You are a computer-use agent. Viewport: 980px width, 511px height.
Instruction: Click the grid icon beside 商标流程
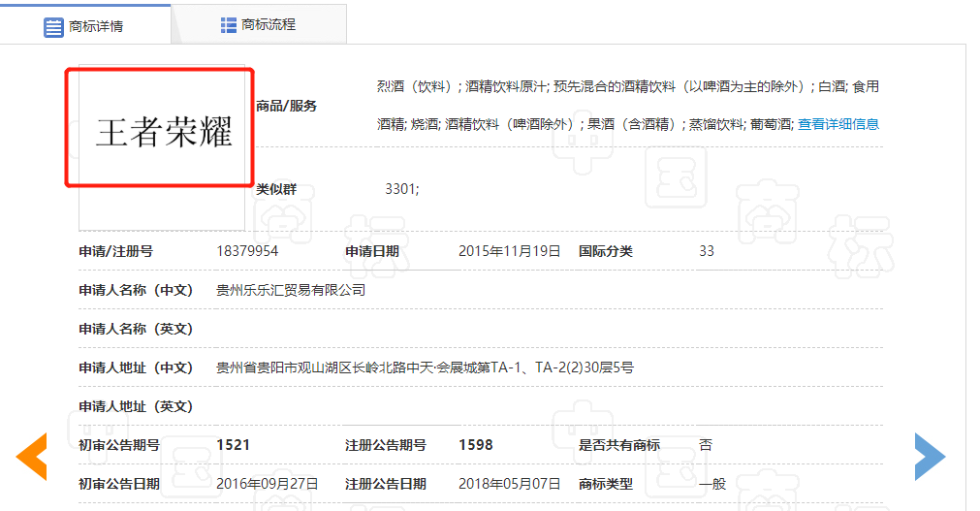(228, 25)
